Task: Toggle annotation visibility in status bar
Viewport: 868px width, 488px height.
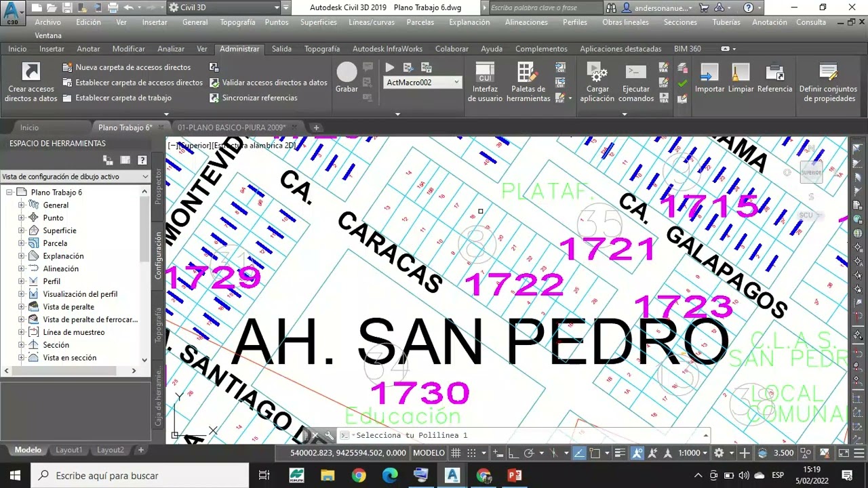Action: pyautogui.click(x=637, y=453)
